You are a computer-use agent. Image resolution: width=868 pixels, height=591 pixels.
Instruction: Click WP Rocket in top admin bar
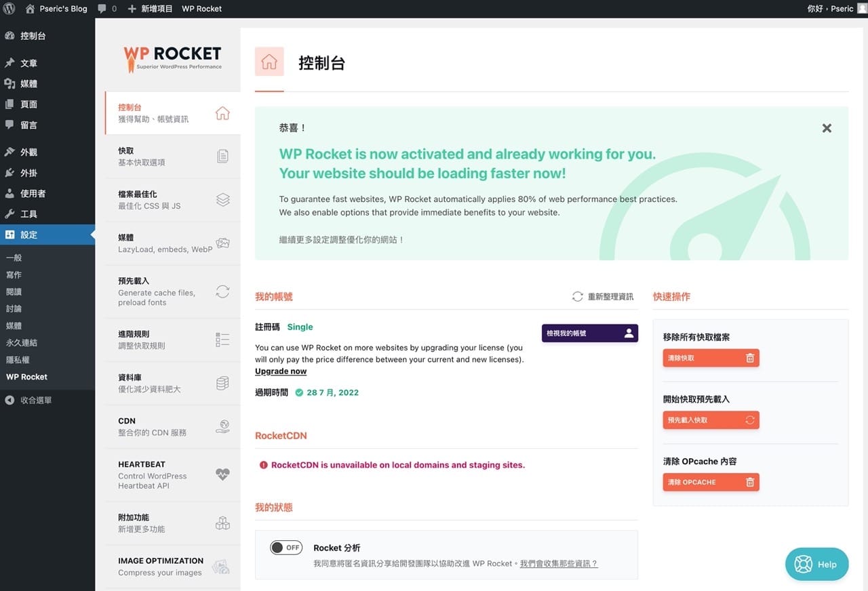202,9
